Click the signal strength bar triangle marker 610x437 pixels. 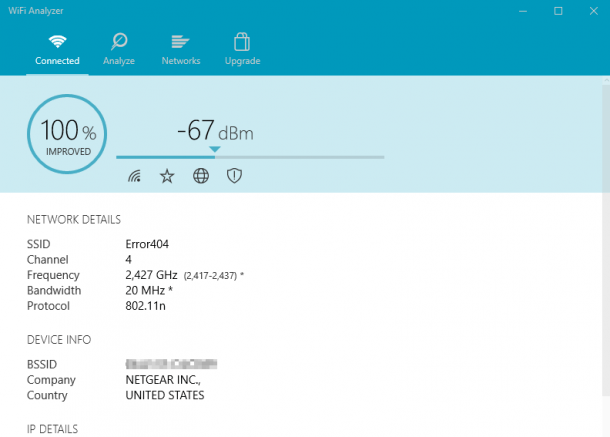tap(213, 150)
